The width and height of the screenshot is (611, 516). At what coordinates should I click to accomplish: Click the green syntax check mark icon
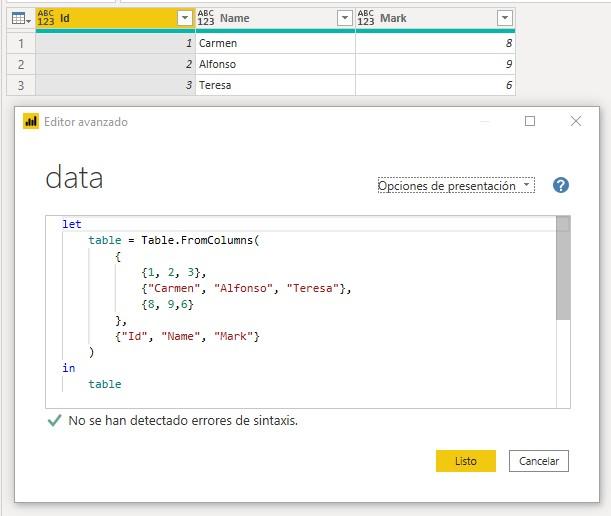(x=53, y=421)
